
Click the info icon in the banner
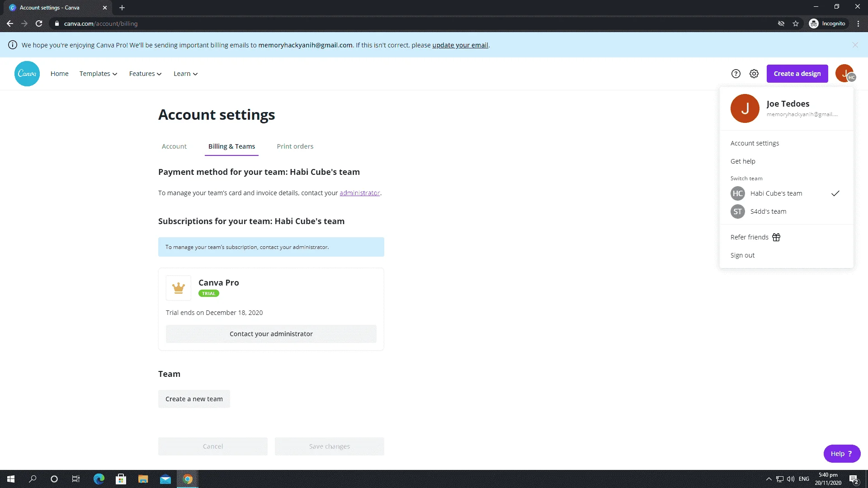pyautogui.click(x=13, y=45)
